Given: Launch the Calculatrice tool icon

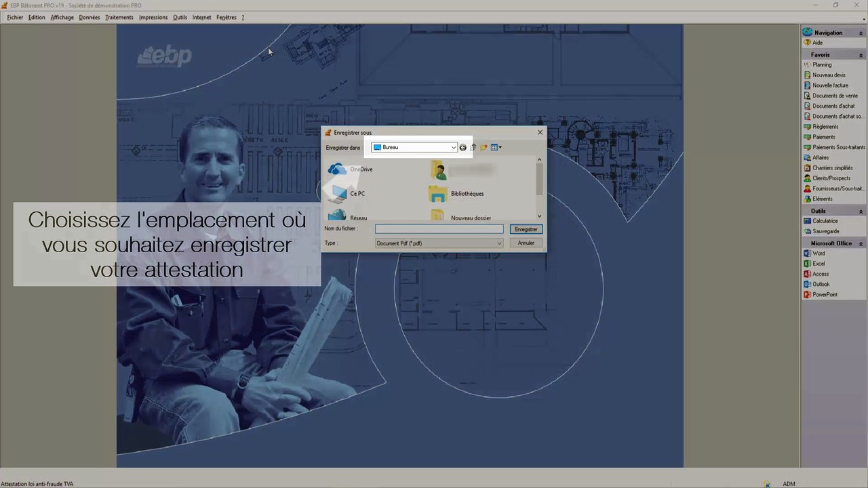Looking at the screenshot, I should pos(807,221).
